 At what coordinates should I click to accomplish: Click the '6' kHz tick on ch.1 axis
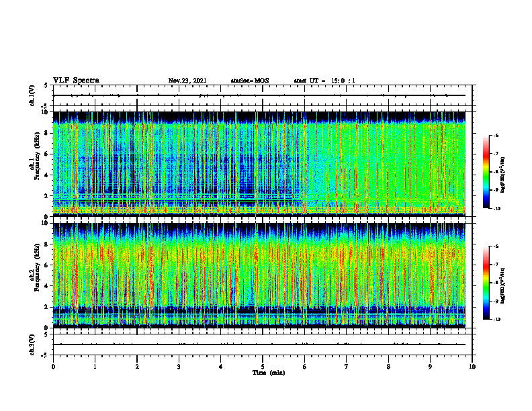click(47, 154)
